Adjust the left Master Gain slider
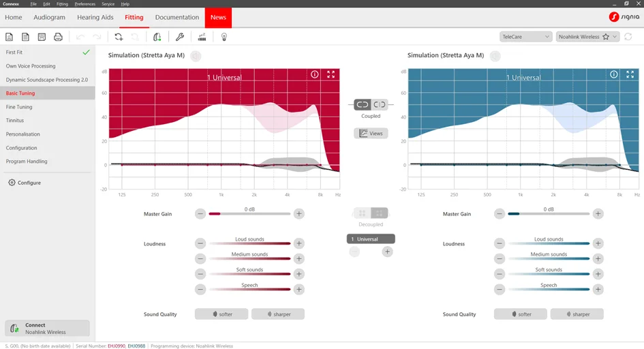Viewport: 644px width, 349px height. point(249,214)
